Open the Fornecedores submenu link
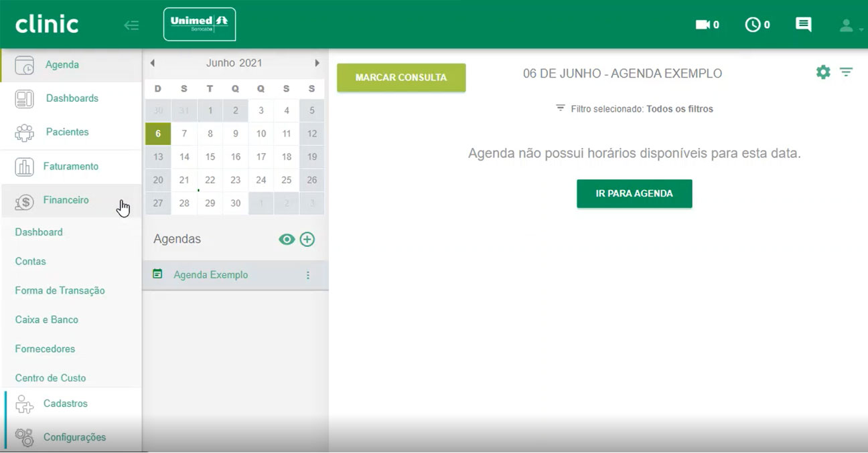The height and width of the screenshot is (453, 868). tap(45, 349)
